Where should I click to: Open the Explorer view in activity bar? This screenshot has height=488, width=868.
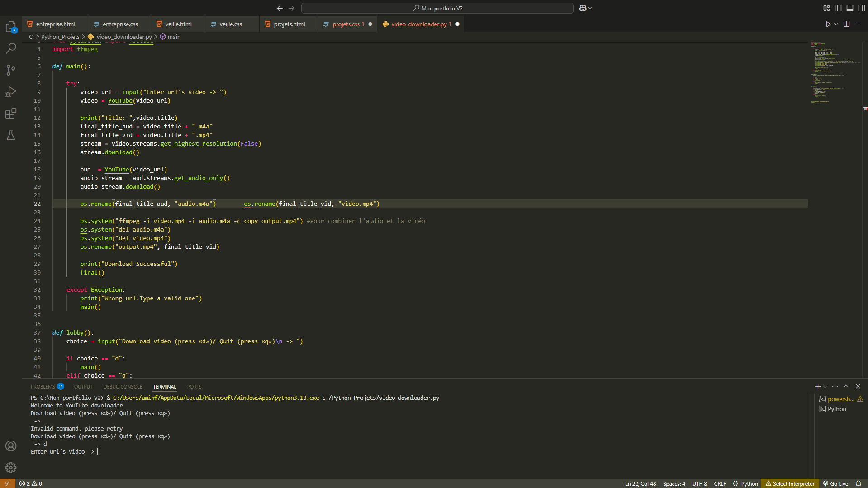pos(11,27)
